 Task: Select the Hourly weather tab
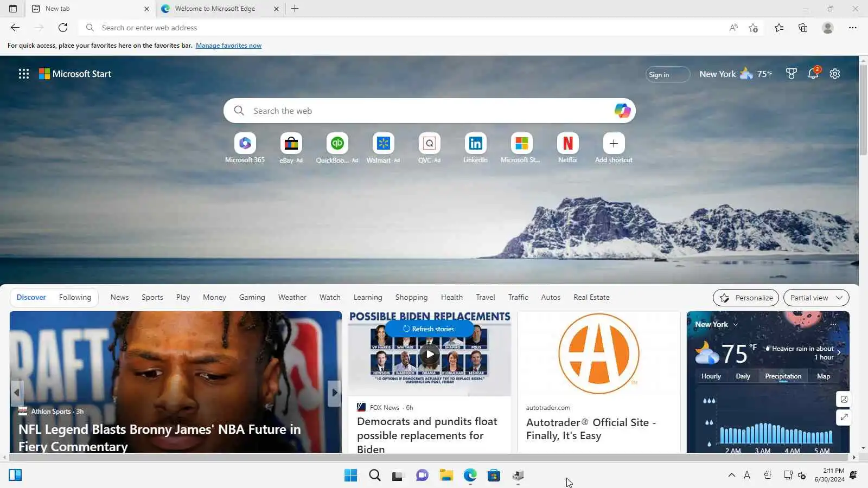(x=711, y=376)
